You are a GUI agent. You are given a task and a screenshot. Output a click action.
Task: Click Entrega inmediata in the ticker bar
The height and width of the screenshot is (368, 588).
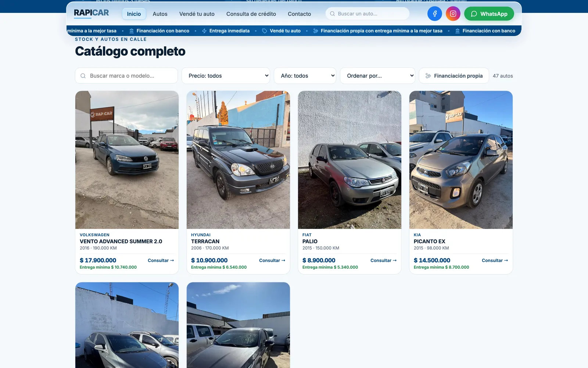coord(229,31)
